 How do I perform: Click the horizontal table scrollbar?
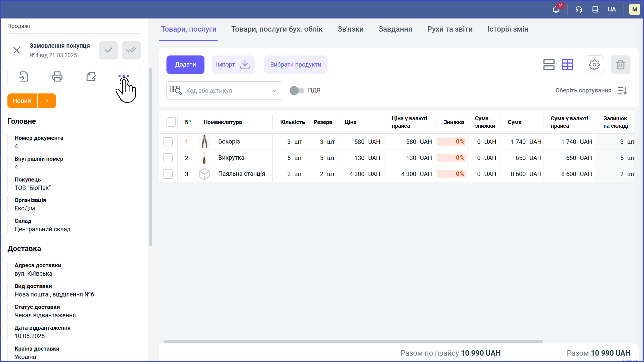tap(353, 341)
